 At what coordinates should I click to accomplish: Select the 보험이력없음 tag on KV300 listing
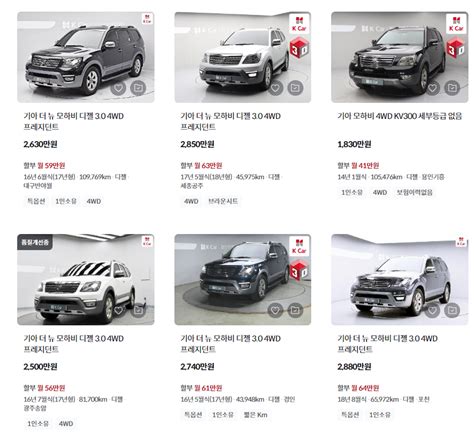tap(414, 192)
